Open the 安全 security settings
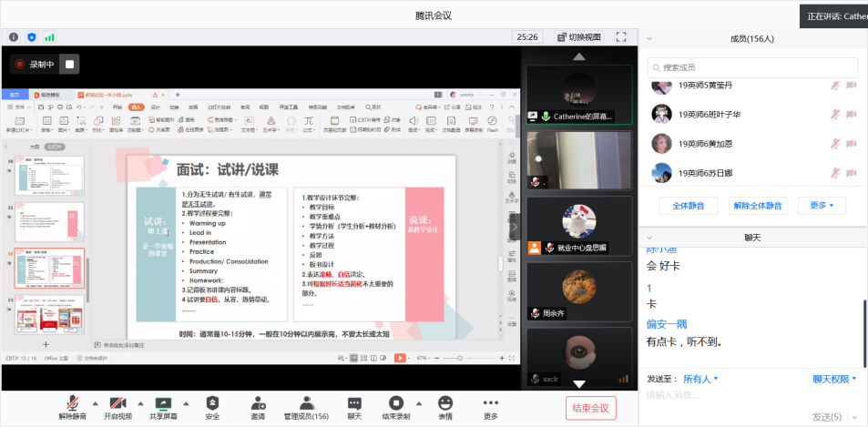The image size is (868, 427). 212,402
